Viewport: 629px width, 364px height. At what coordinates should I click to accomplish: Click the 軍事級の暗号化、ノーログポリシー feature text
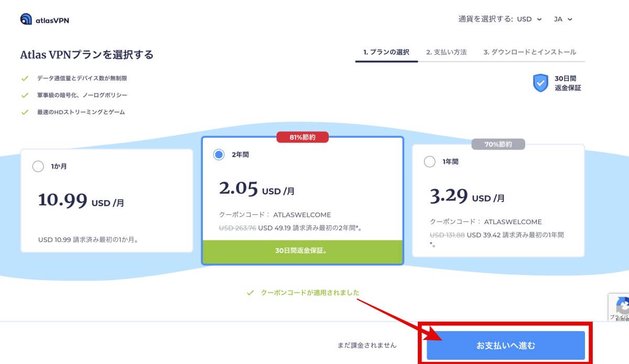click(82, 95)
